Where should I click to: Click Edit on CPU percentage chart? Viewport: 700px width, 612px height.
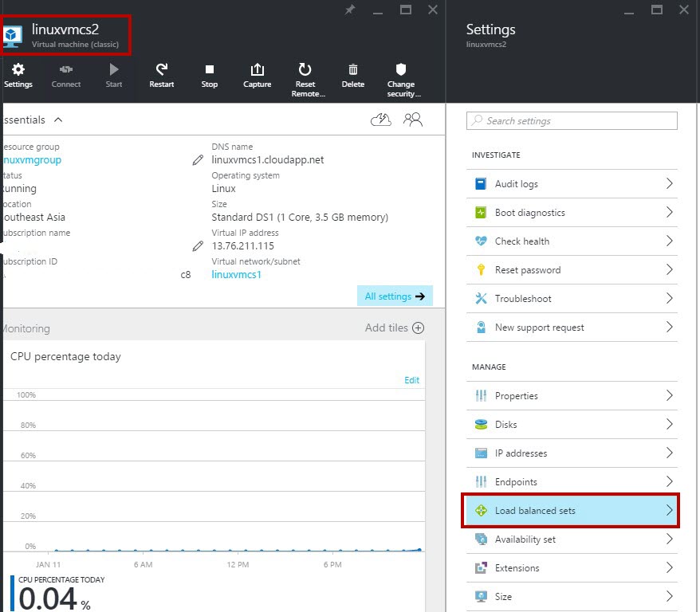click(x=411, y=380)
